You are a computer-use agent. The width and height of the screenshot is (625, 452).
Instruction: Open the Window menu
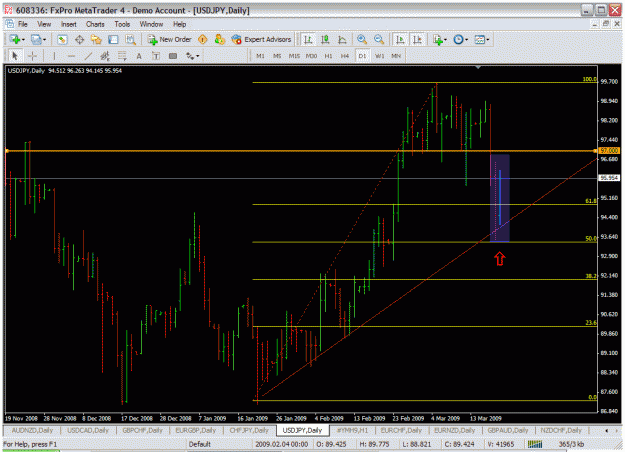151,24
